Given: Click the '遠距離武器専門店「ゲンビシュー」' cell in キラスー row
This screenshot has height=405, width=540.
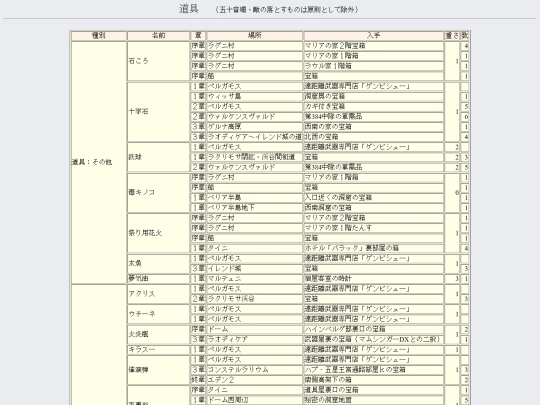Looking at the screenshot, I should (374, 350).
